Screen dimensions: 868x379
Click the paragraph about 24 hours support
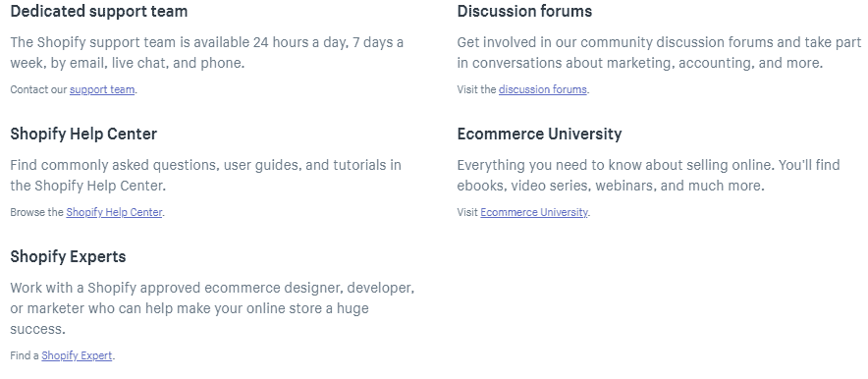(207, 53)
